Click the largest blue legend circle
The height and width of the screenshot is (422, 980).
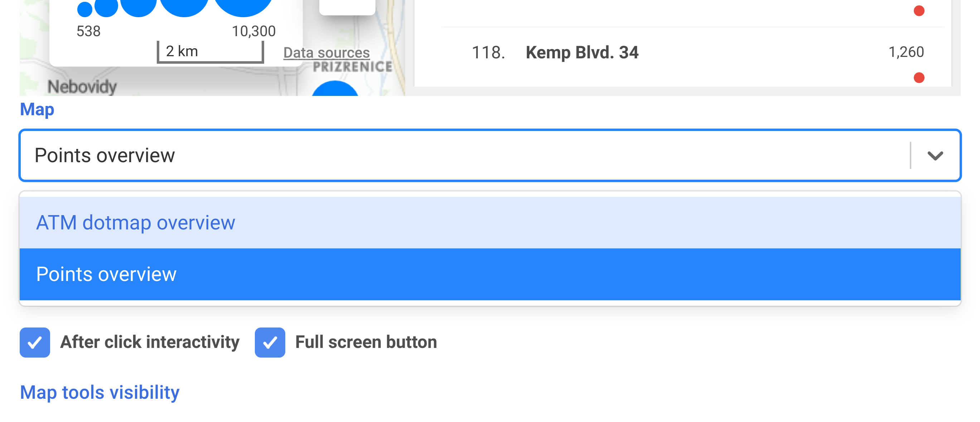coord(243,5)
